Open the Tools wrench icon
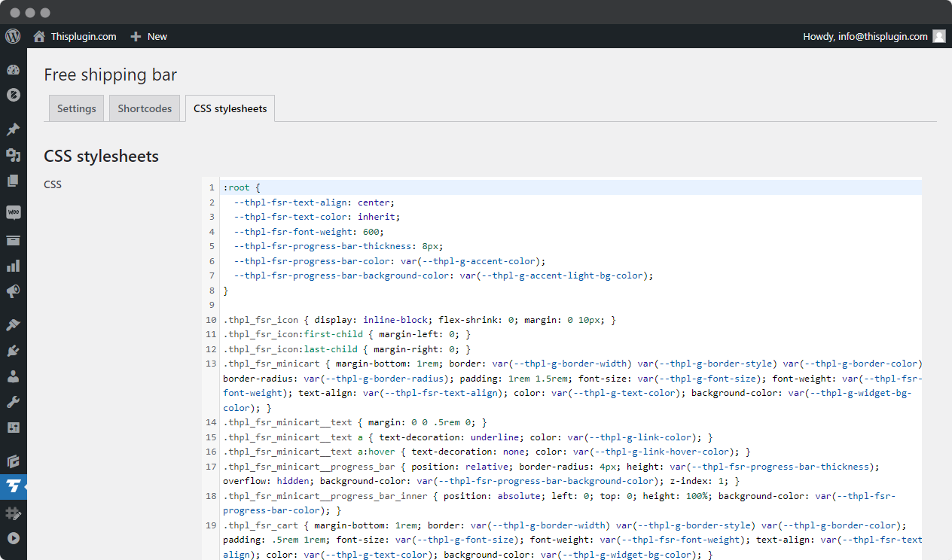 (13, 402)
